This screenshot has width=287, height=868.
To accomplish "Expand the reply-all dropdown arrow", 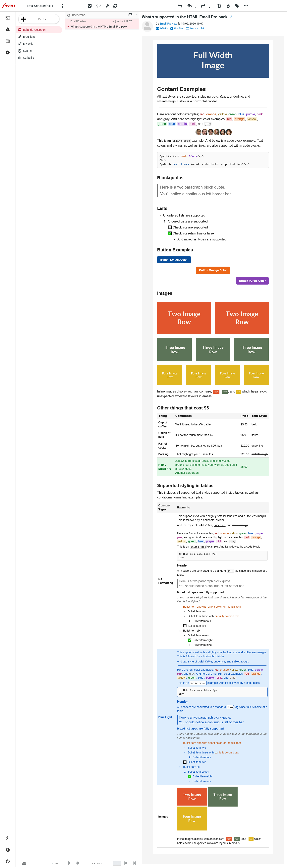I will pyautogui.click(x=196, y=7).
